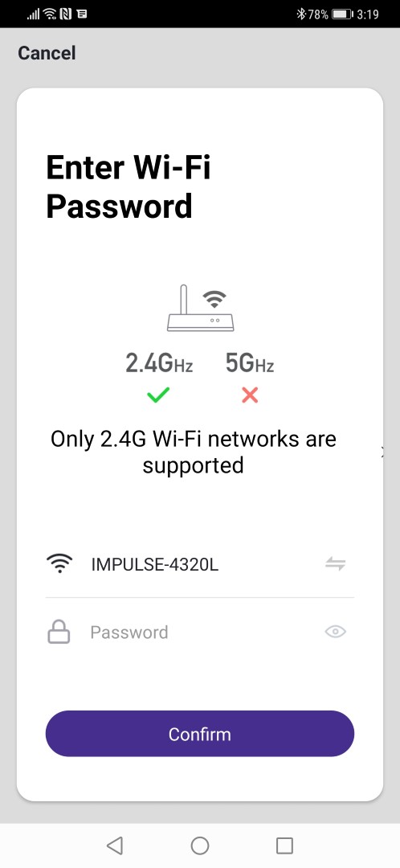Tap the green checkmark under 2.4GHz
This screenshot has height=868, width=400.
[x=158, y=395]
